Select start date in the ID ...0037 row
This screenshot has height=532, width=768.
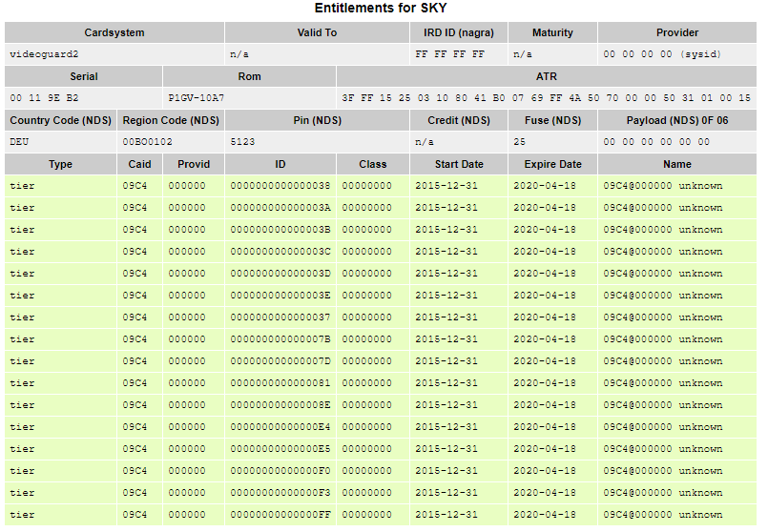pyautogui.click(x=446, y=317)
